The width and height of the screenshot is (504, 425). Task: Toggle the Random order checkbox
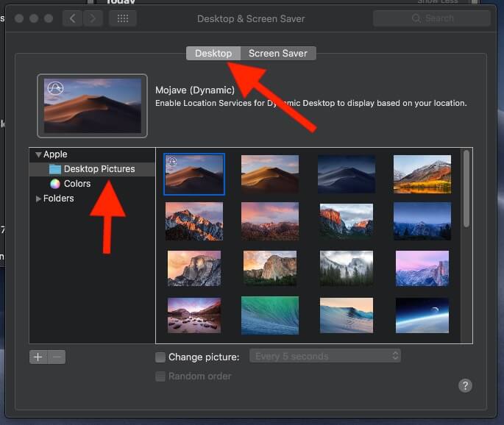(x=160, y=376)
